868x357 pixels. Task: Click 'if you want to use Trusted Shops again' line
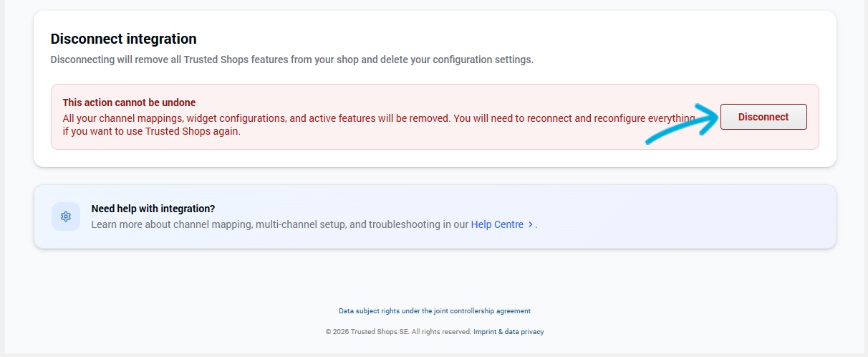coord(151,131)
